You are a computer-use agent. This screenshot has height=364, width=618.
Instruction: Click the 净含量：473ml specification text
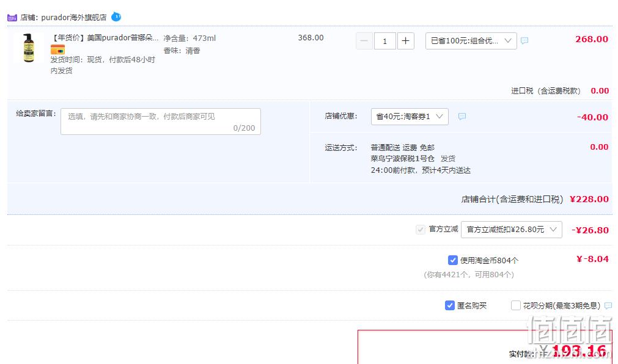click(x=189, y=38)
